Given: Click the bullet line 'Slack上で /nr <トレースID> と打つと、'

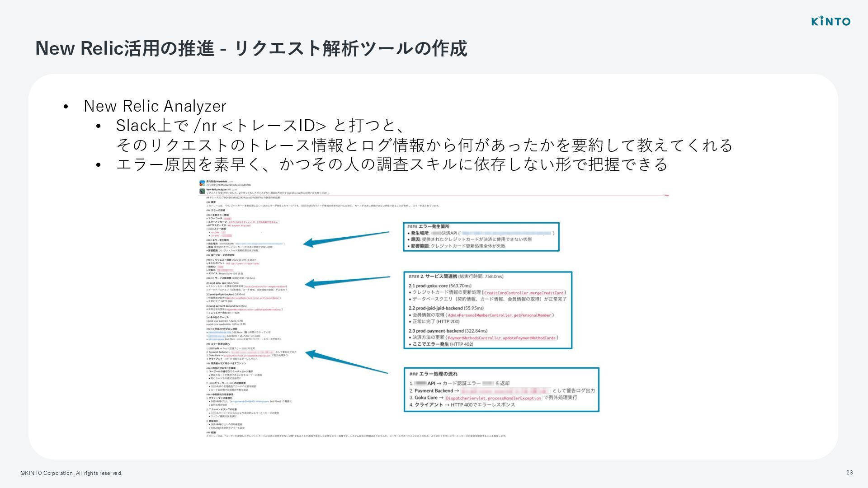Looking at the screenshot, I should point(260,125).
